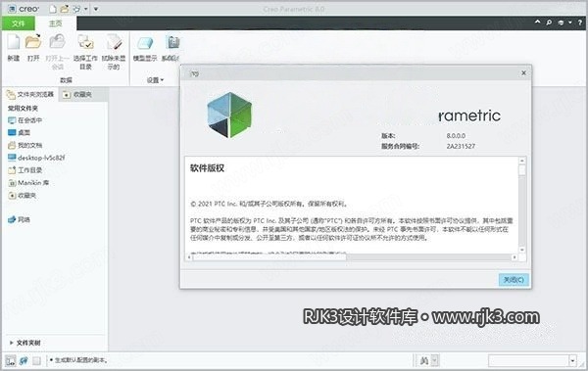Screen dimensions: 588x371
Task: Open the selection filter combo box in status bar
Action: pyautogui.click(x=532, y=360)
